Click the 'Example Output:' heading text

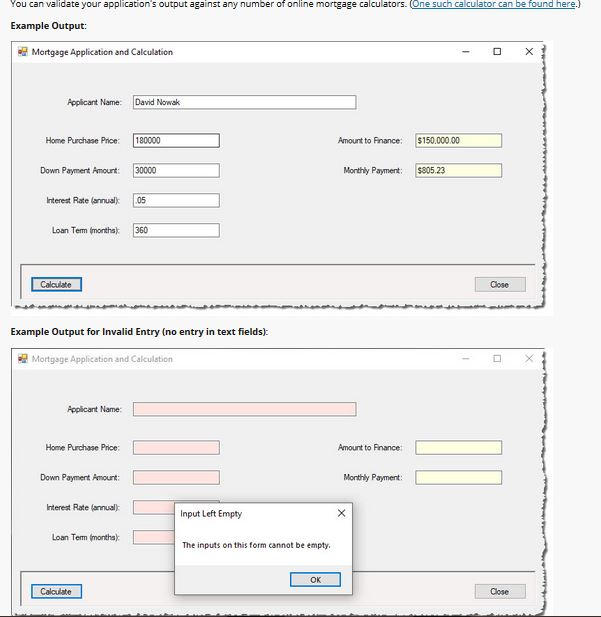(x=48, y=26)
